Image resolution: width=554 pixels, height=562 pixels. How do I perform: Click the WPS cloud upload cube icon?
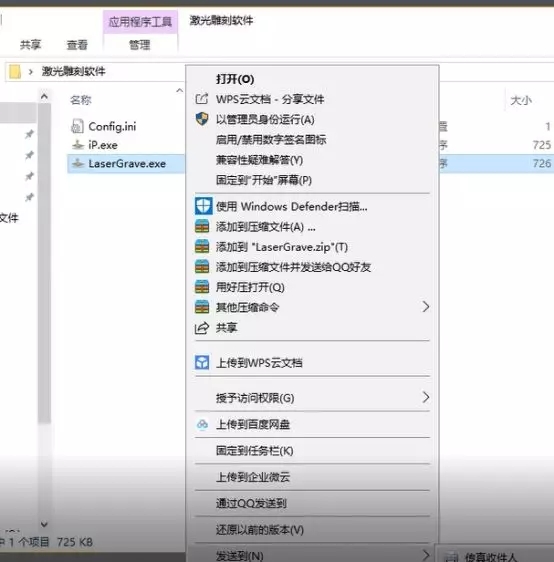pyautogui.click(x=202, y=362)
